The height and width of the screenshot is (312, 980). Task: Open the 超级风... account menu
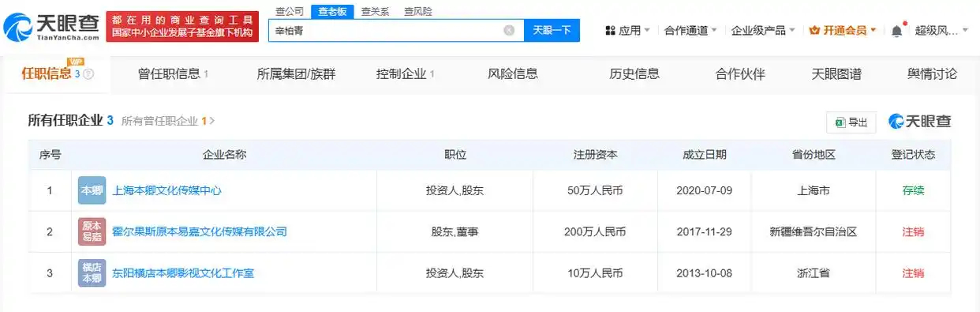(x=941, y=31)
